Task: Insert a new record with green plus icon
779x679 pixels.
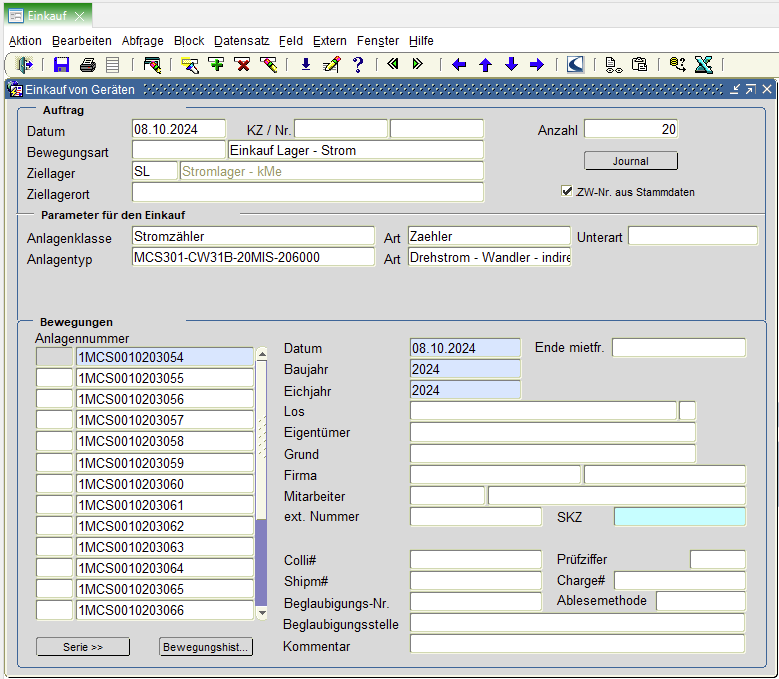Action: (x=216, y=65)
